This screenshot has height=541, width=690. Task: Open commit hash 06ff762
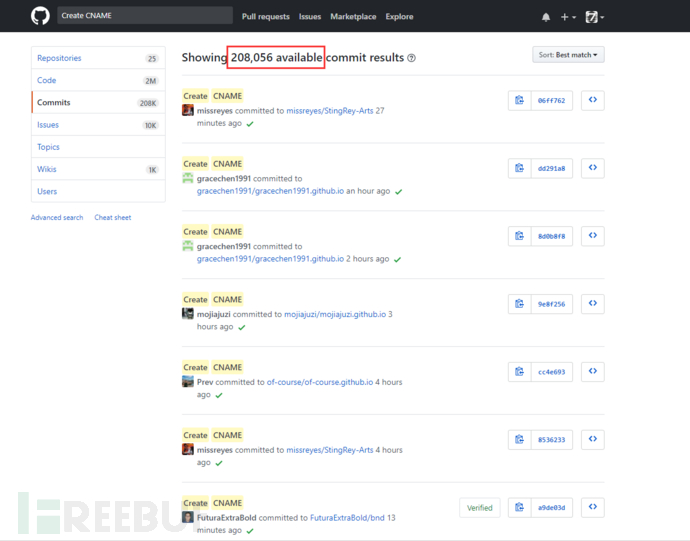pos(552,100)
